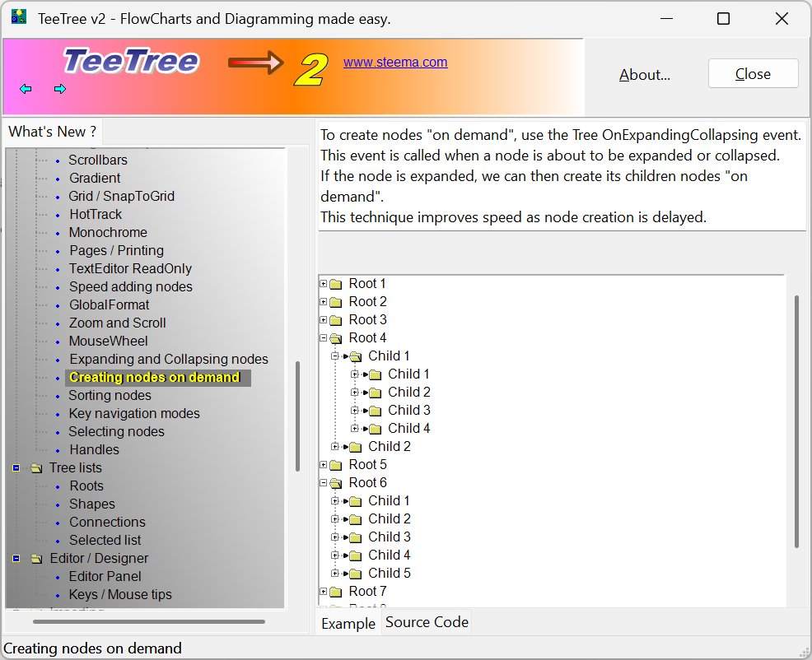Switch to the Source Code tab
The width and height of the screenshot is (812, 660).
click(x=427, y=622)
